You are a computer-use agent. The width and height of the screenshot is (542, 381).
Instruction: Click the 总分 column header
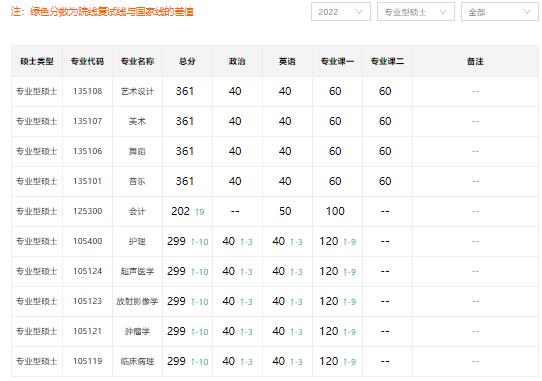[x=187, y=62]
